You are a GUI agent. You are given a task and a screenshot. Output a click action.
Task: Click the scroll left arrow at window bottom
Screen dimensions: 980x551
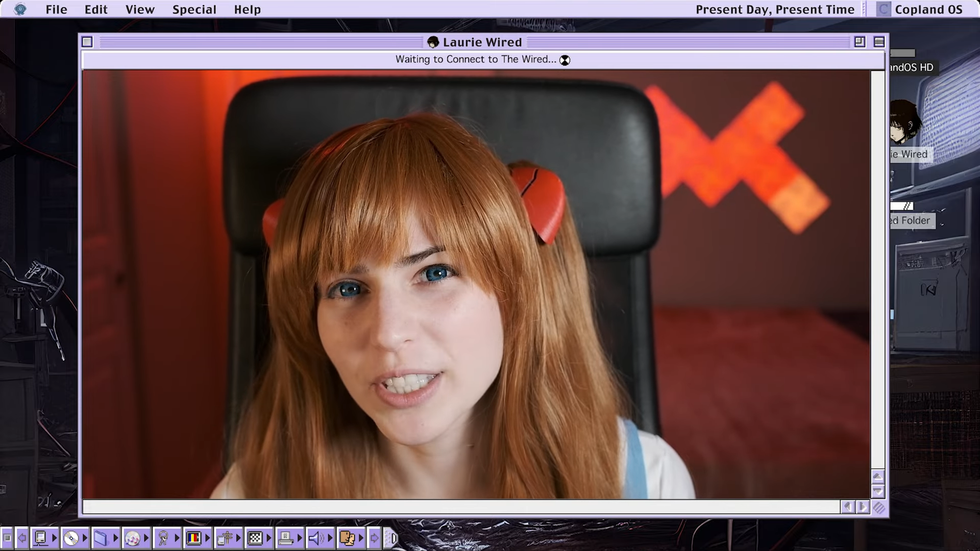click(x=848, y=507)
